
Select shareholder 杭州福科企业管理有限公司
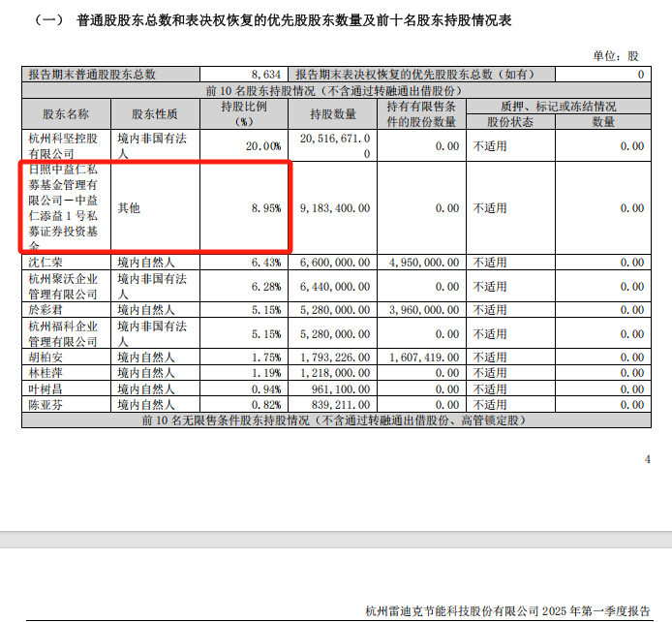click(x=63, y=334)
